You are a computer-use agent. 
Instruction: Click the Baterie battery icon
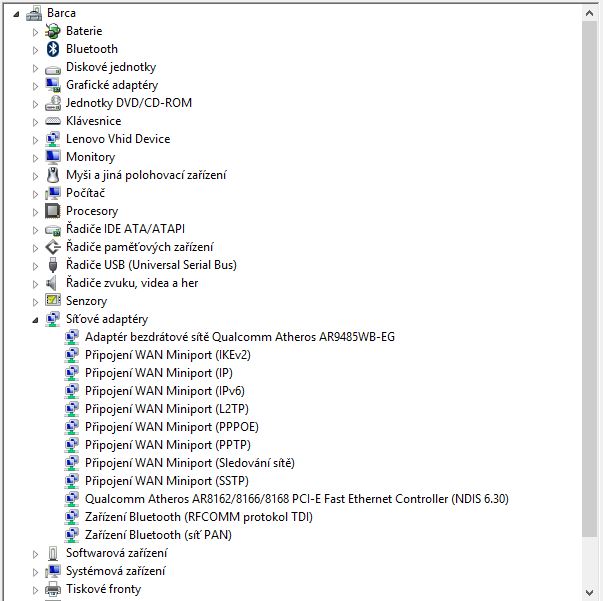(53, 31)
